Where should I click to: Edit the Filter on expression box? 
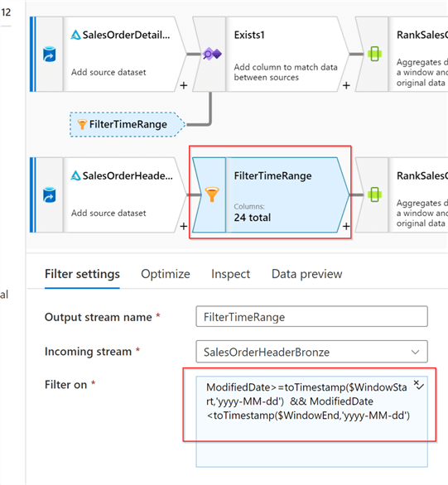pyautogui.click(x=311, y=421)
